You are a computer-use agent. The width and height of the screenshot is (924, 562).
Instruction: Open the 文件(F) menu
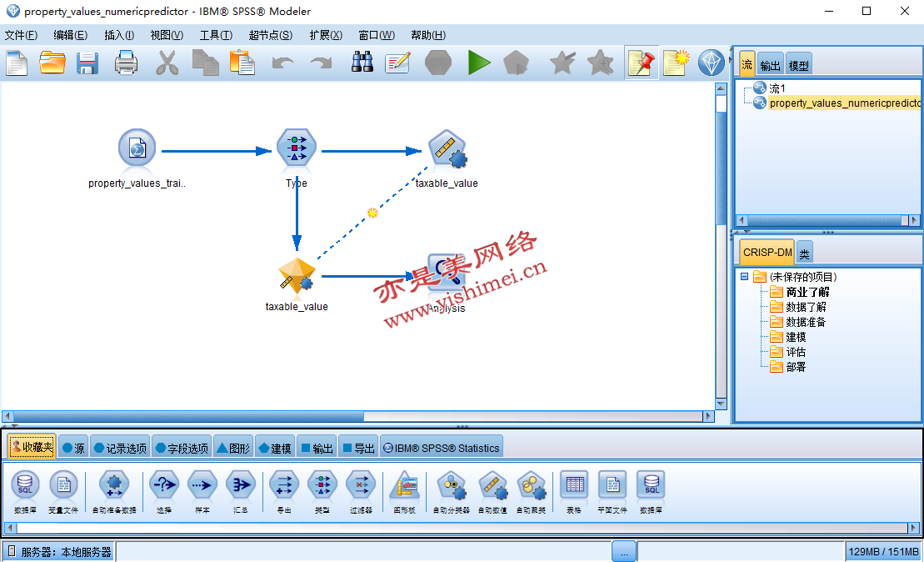(x=21, y=35)
